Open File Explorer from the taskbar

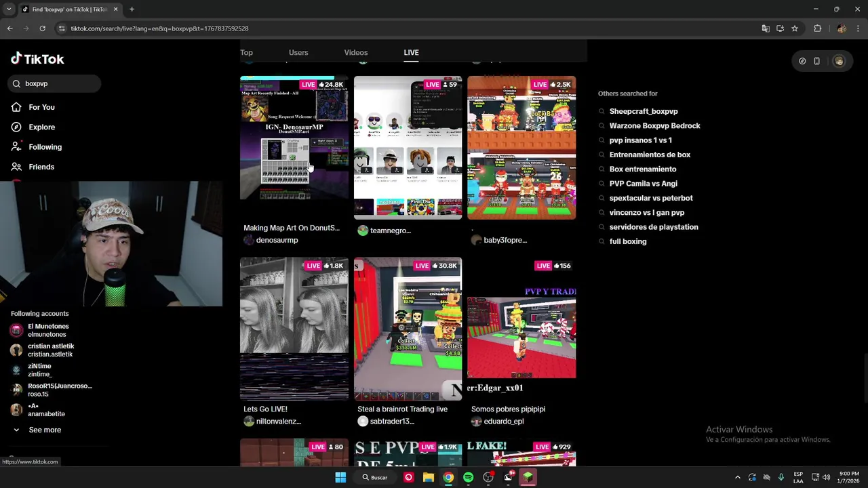[x=429, y=477]
